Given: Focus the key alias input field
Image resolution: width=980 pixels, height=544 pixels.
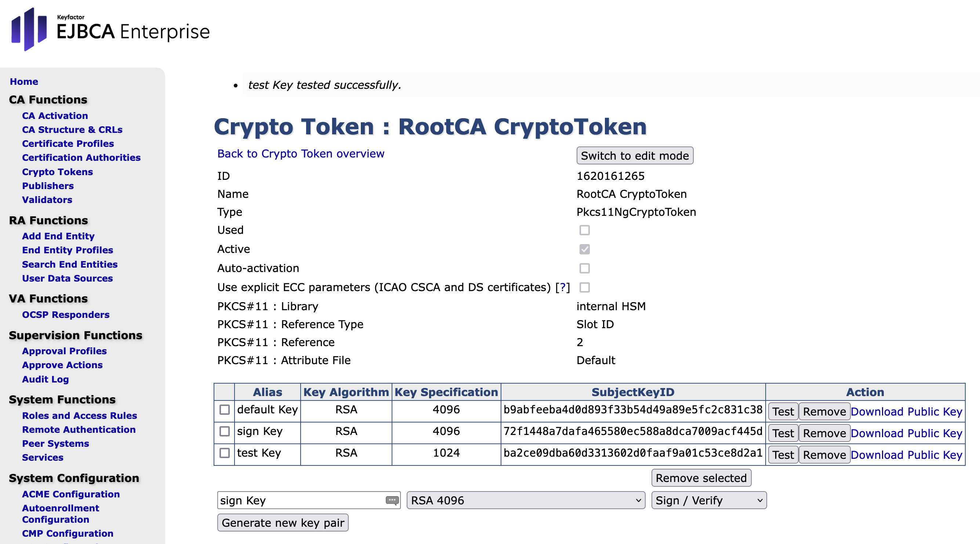Looking at the screenshot, I should 301,500.
